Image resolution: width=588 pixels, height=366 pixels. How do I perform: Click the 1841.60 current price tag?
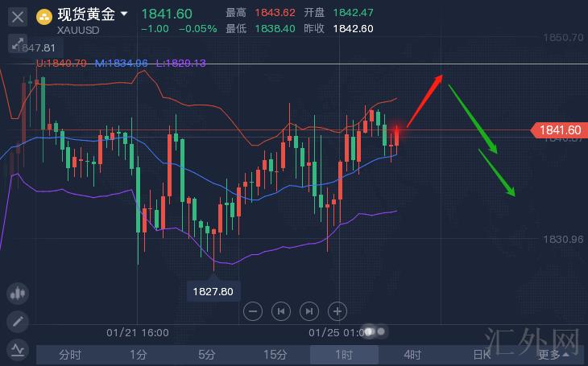(559, 130)
